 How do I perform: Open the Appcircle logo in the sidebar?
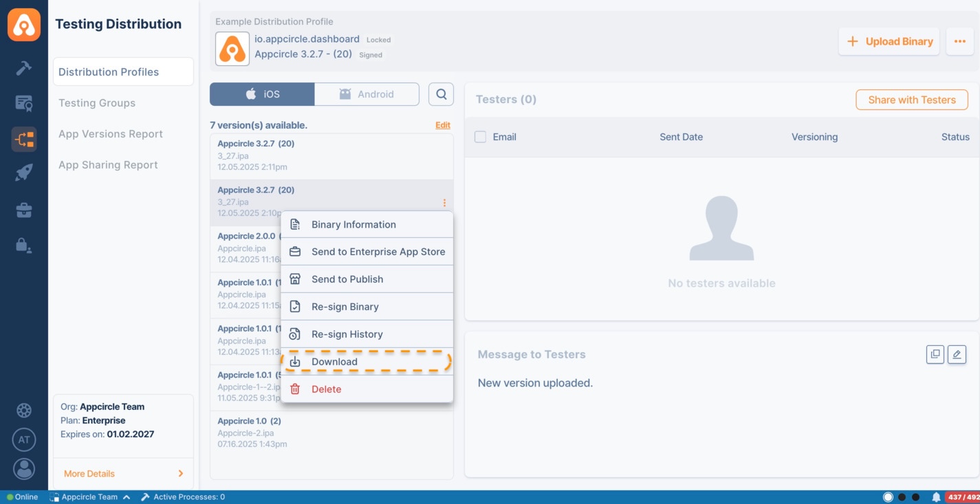(24, 24)
